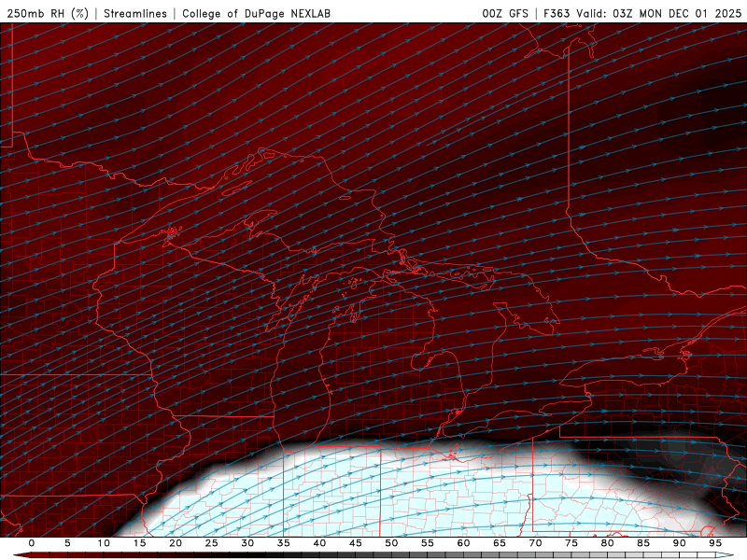Click the "00Z GFS" model run label

point(505,13)
